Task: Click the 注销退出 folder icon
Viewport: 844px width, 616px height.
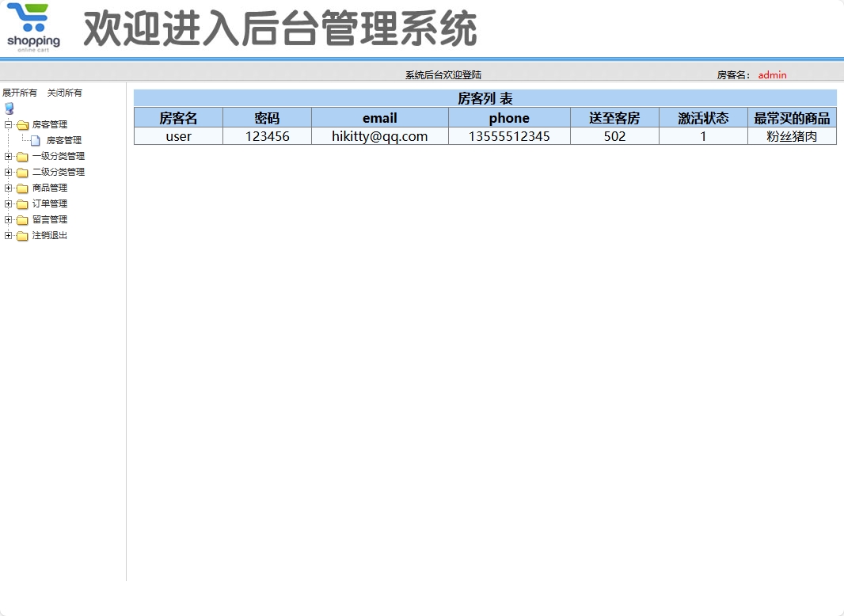Action: (x=22, y=235)
